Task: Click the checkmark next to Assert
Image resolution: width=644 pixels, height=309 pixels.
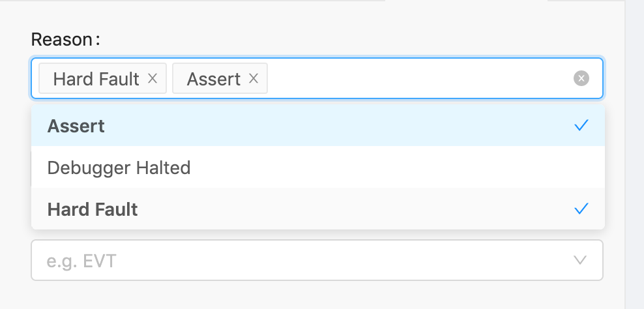Action: tap(581, 125)
